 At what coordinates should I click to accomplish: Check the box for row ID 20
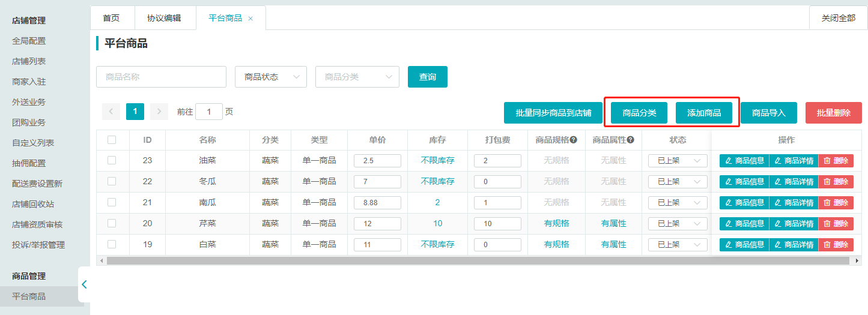pos(112,223)
